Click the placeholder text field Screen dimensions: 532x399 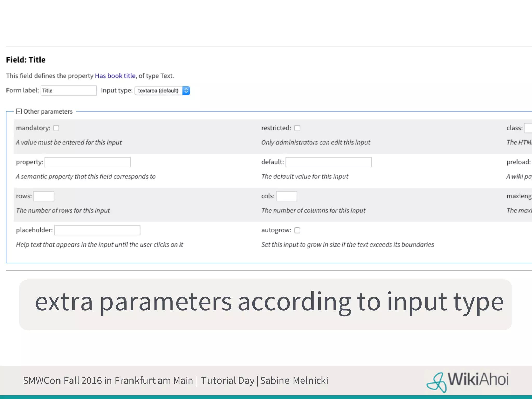(x=97, y=230)
